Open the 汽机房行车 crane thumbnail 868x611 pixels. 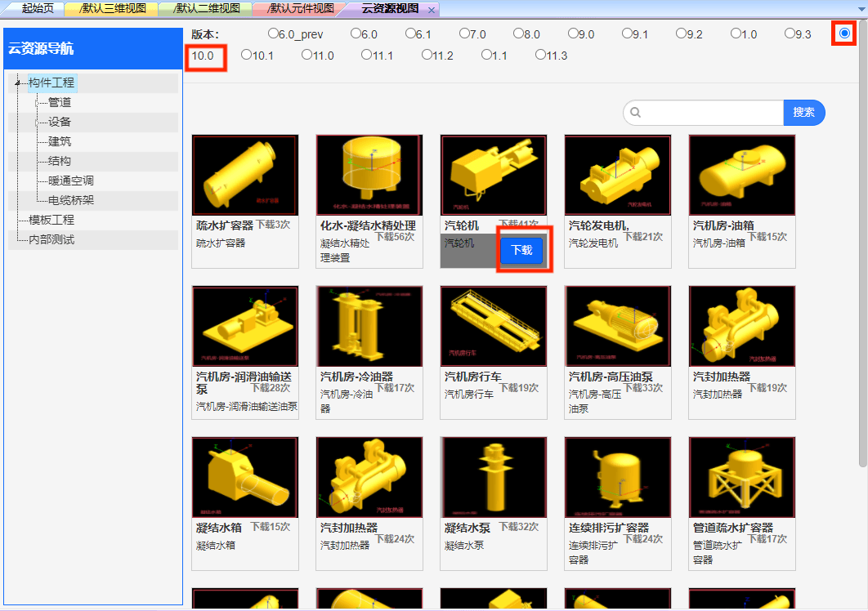point(493,326)
